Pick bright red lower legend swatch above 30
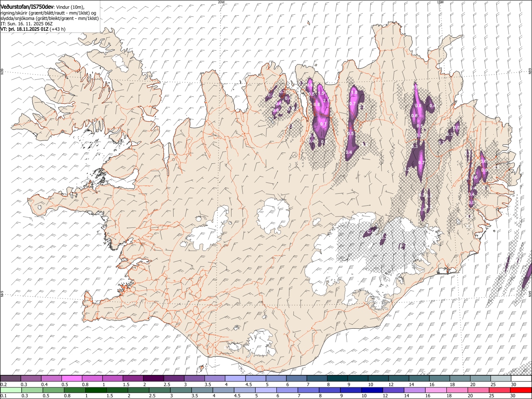Viewport: 532px width, 399px height. 520,390
